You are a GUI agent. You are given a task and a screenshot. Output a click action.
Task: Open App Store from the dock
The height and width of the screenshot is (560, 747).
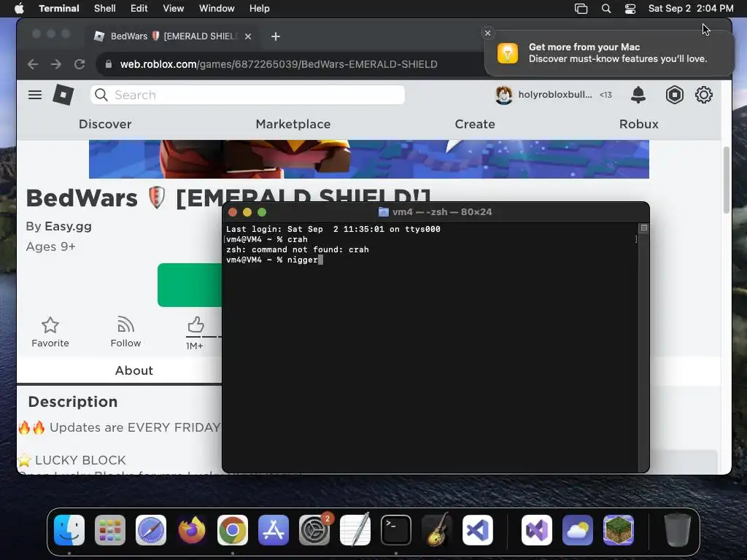click(274, 530)
